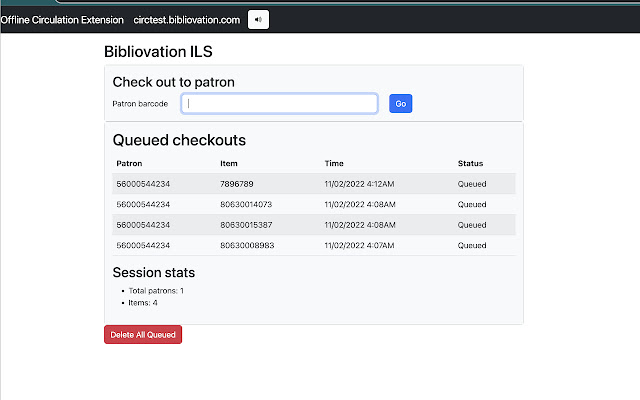Screen dimensions: 640x400
Task: Click the Items: 4 stat
Action: [143, 303]
